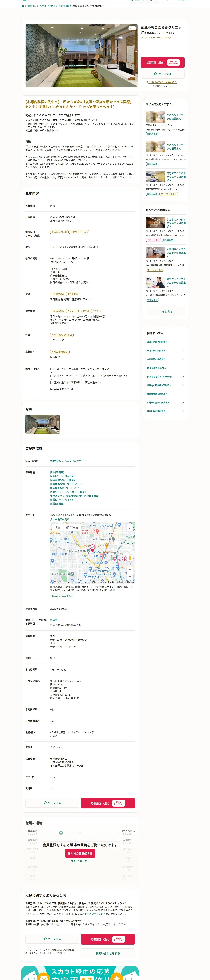Open the 正職員 月給 1,316,667円 job card thumbnail
The height and width of the screenshot is (980, 210).
pyautogui.click(x=156, y=117)
